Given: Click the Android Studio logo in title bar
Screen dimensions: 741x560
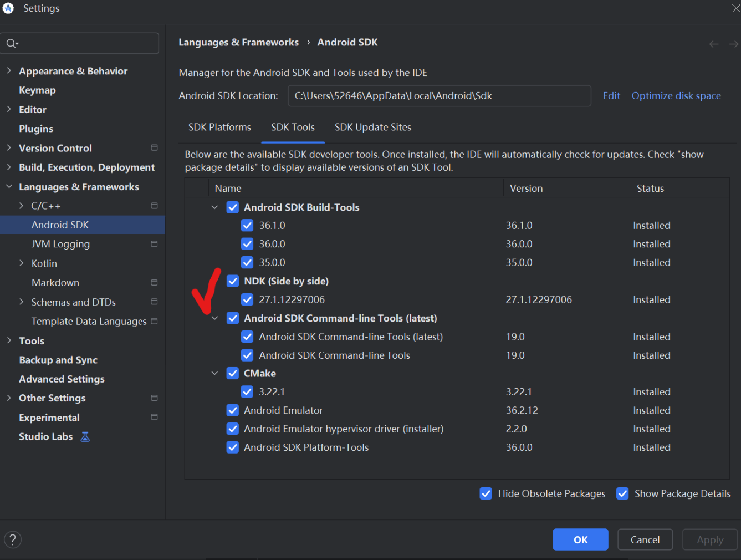Looking at the screenshot, I should (x=8, y=8).
